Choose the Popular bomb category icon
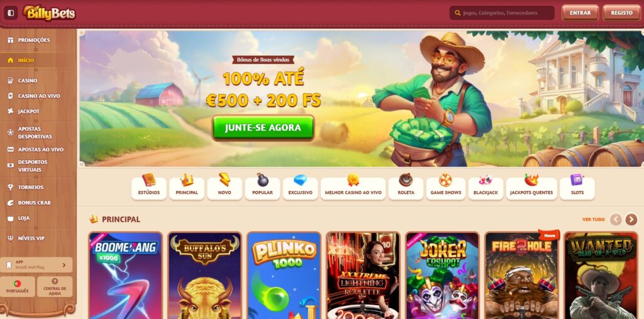This screenshot has width=644, height=319. pos(262,180)
